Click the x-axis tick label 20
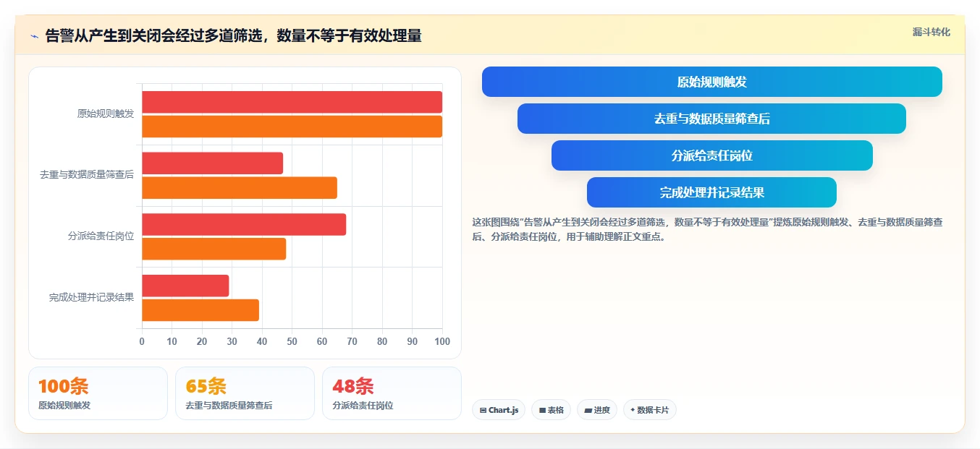Image resolution: width=980 pixels, height=449 pixels. tap(202, 341)
